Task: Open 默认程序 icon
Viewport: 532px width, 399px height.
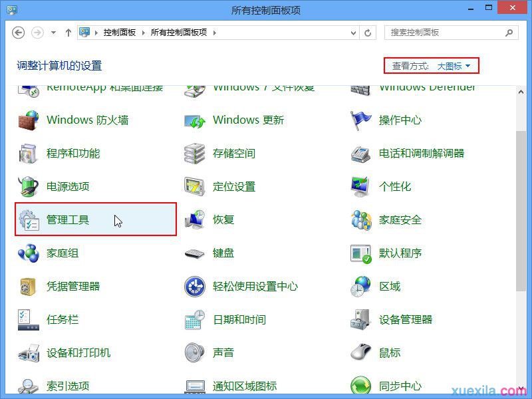Action: pyautogui.click(x=360, y=253)
